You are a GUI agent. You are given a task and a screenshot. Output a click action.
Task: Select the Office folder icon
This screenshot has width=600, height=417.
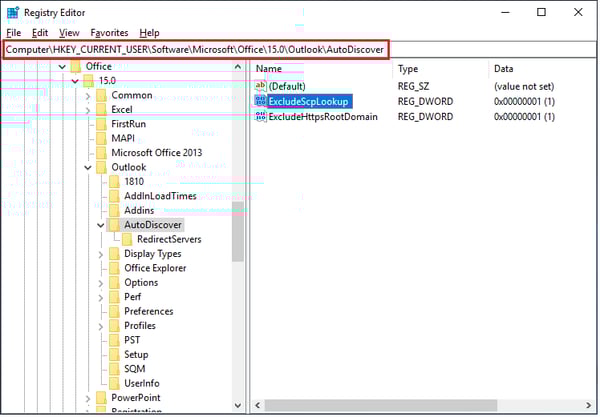75,67
